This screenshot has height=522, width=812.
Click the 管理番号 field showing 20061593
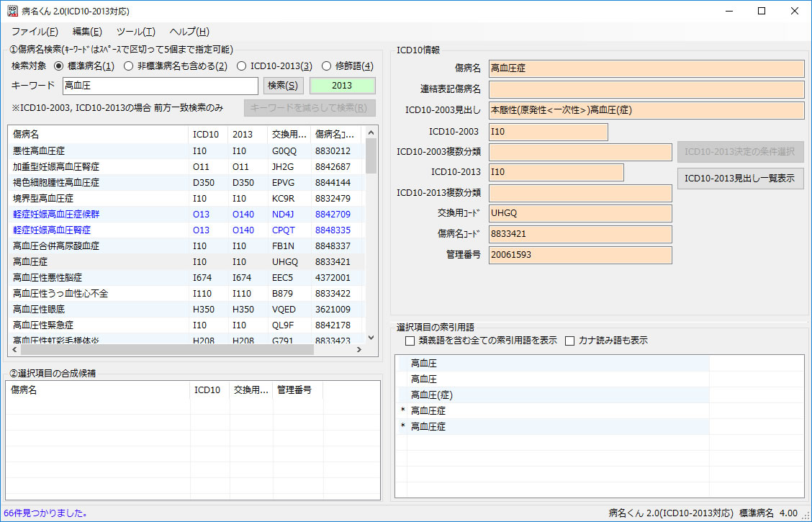pyautogui.click(x=580, y=255)
